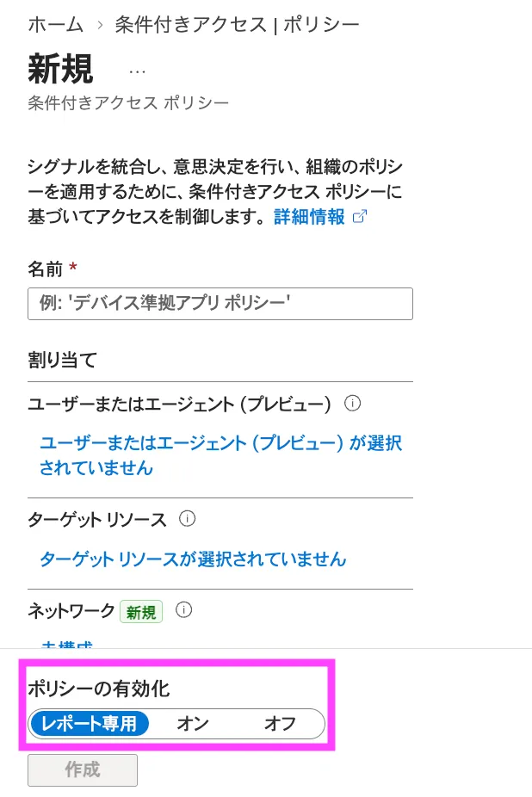
Task: Click info icon next to ユーザーまたはエージェント (プレビュー)
Action: pos(351,403)
